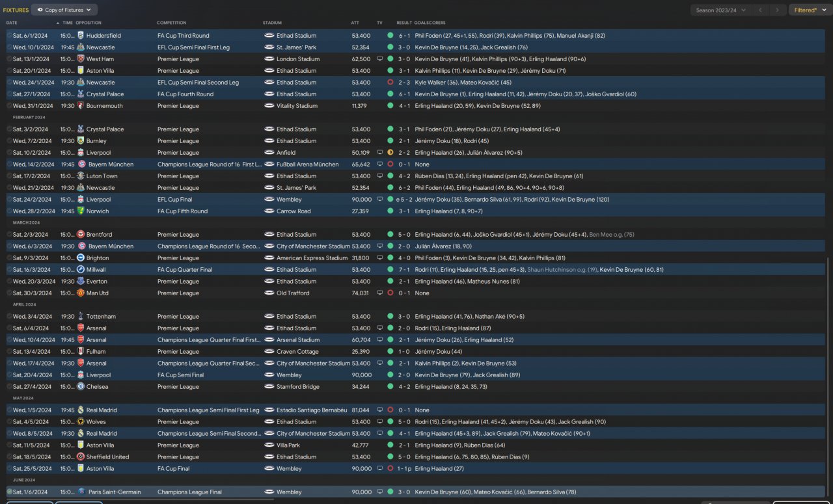This screenshot has height=504, width=833.
Task: Click the Tottenham club badge
Action: point(81,317)
